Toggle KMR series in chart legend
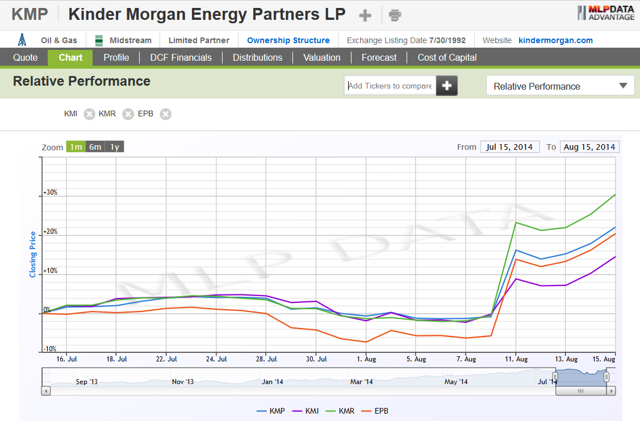Viewport: 640px width, 421px height. (340, 411)
